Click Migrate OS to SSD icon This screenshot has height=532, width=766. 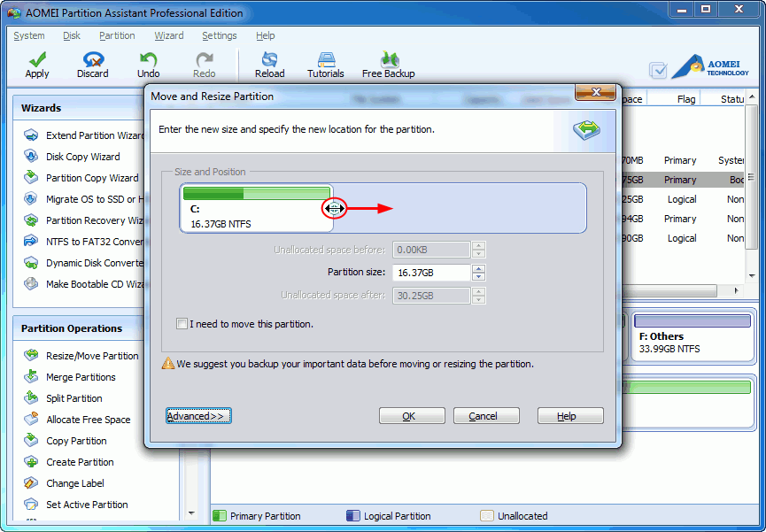click(31, 199)
